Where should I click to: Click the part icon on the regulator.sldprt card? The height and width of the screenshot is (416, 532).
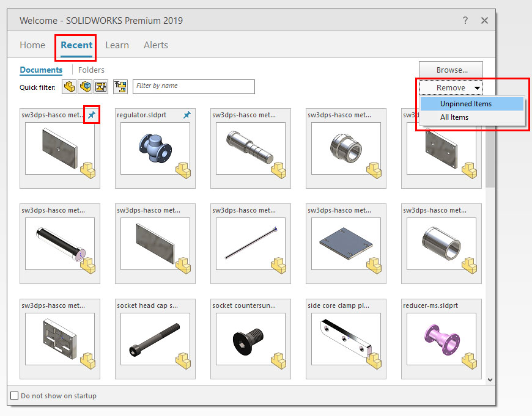tap(183, 170)
